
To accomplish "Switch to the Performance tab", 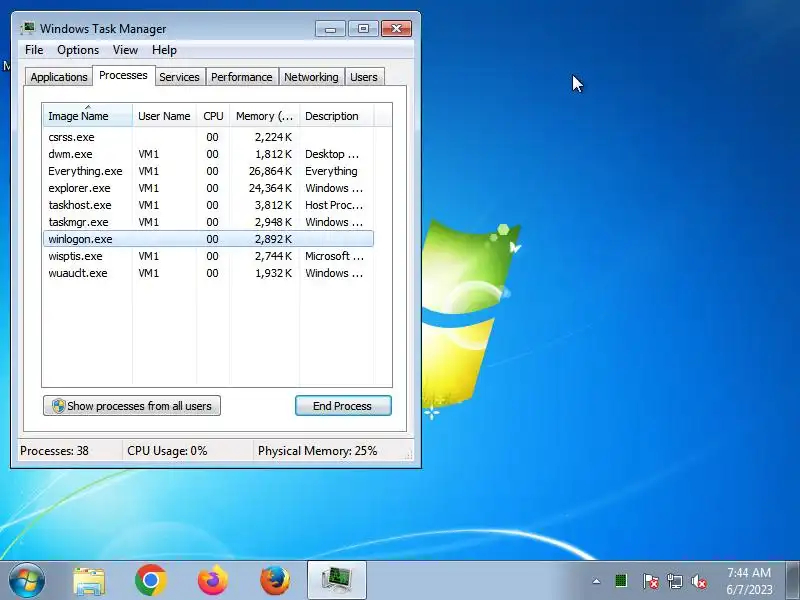I will (x=241, y=77).
